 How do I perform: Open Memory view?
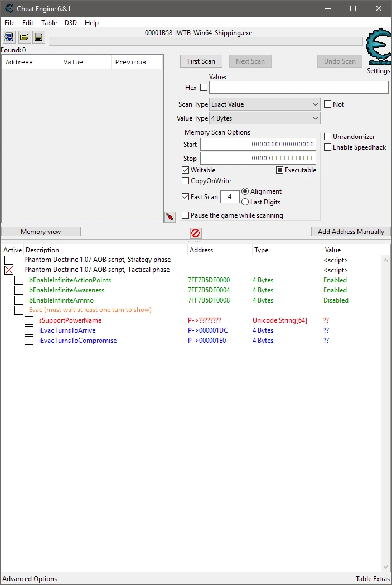click(41, 232)
